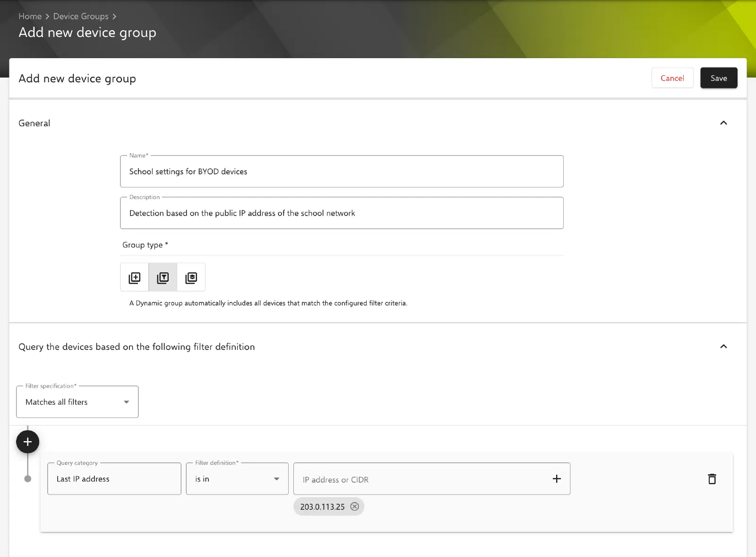Collapse the filter definition section
The width and height of the screenshot is (756, 557).
(x=723, y=347)
